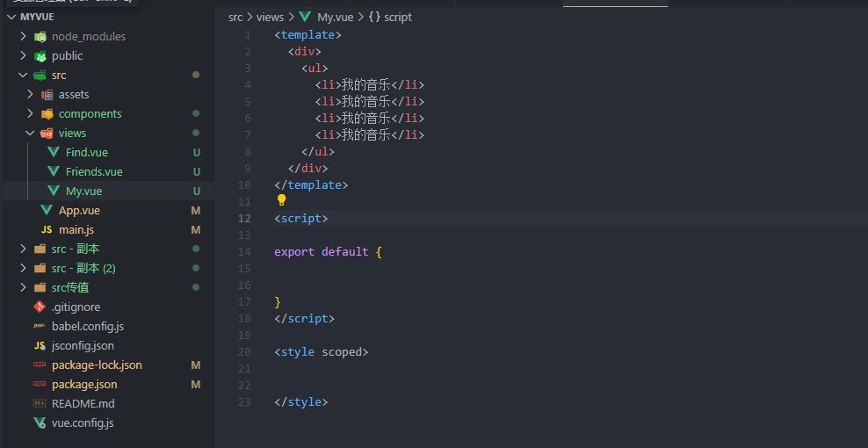Viewport: 868px width, 448px height.
Task: Click the </template> tag on line 10
Action: coord(311,185)
